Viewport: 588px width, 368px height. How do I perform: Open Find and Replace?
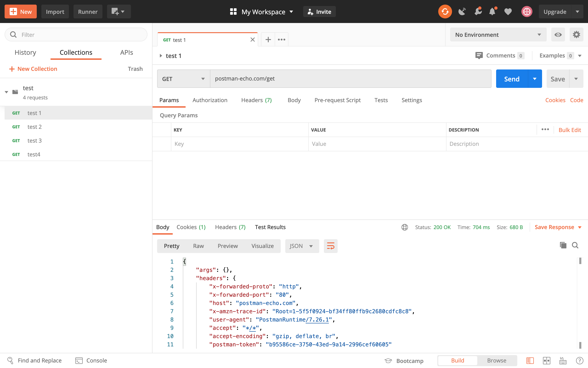point(34,360)
